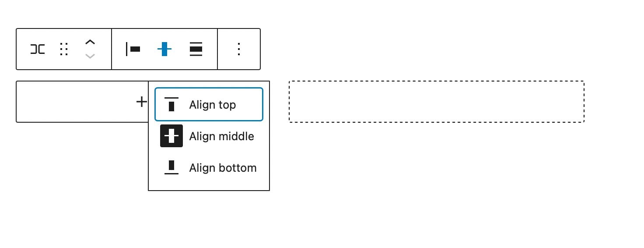Click the black Align middle icon
The image size is (644, 248).
point(171,136)
